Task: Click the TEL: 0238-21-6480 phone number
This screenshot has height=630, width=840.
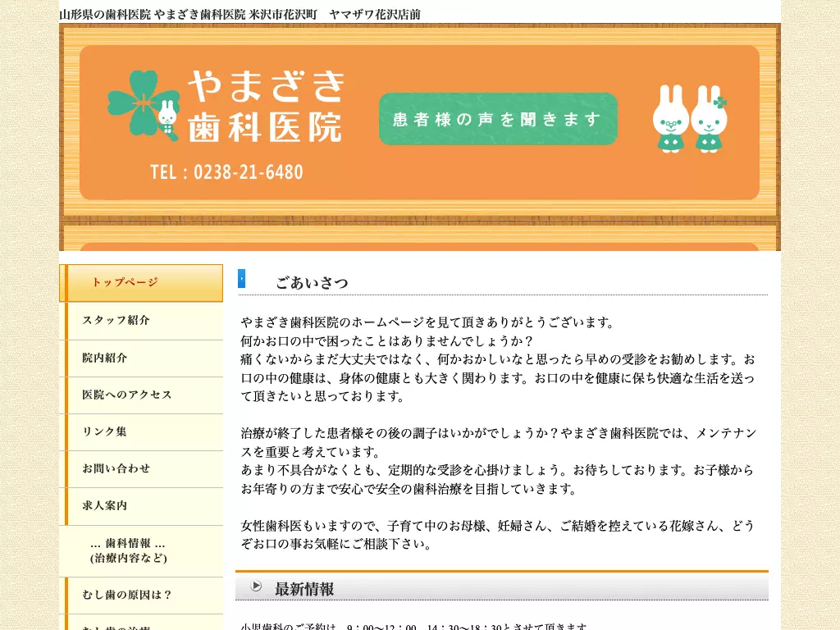Action: [x=226, y=172]
